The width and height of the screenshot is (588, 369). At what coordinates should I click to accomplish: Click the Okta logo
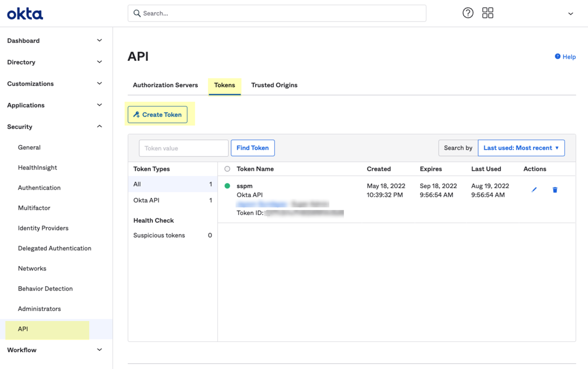click(x=24, y=13)
